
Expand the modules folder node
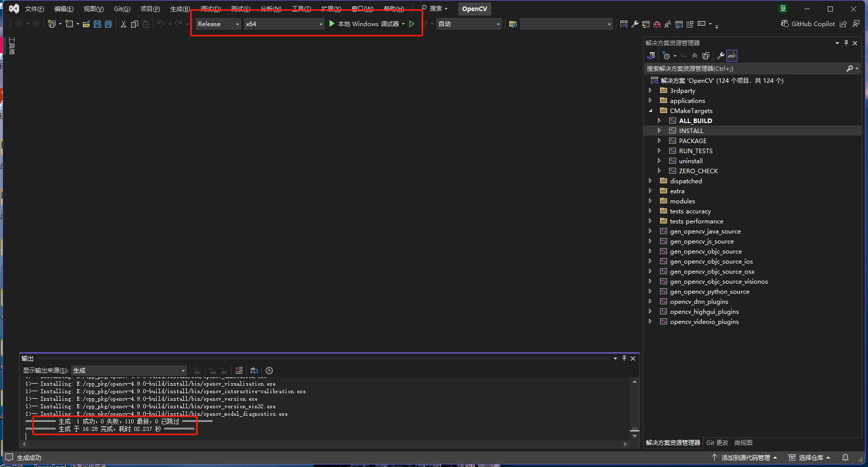650,201
